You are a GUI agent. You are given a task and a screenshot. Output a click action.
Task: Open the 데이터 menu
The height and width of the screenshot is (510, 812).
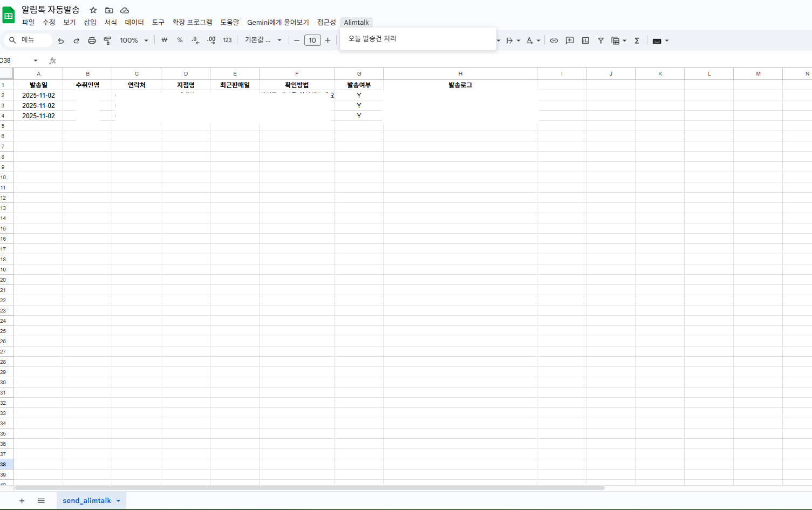(x=134, y=22)
